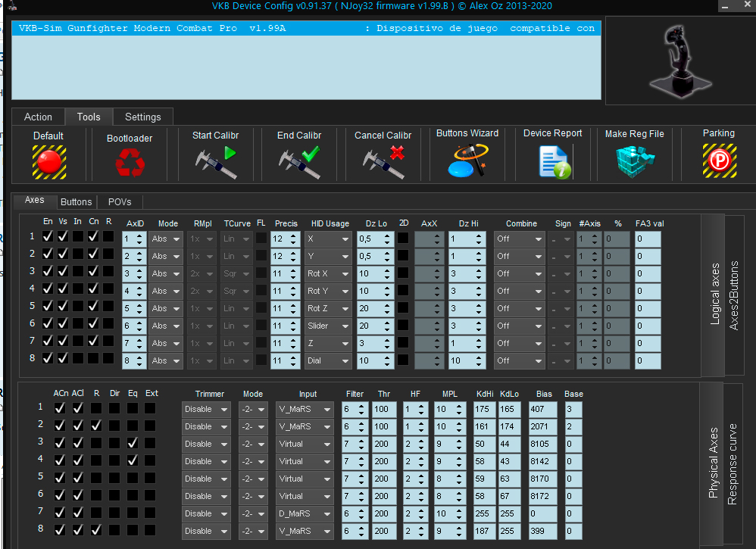Open the Buttons tab

click(x=77, y=202)
